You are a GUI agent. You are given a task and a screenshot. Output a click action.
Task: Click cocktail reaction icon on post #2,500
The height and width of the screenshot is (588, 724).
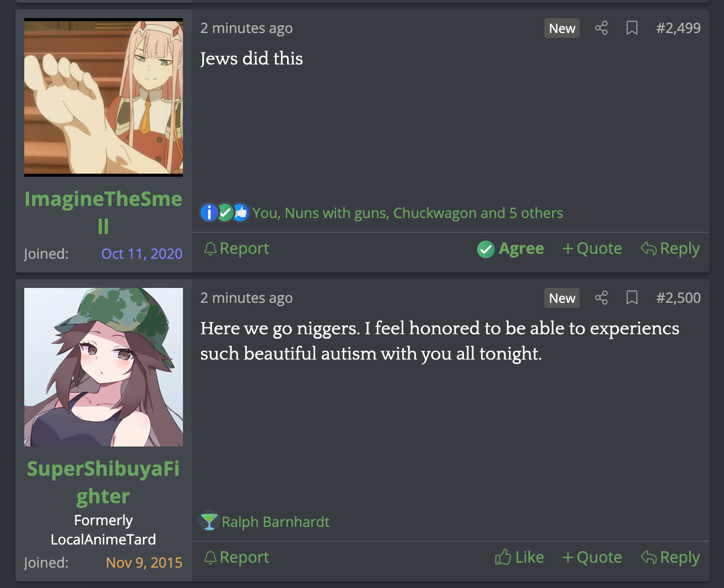[x=209, y=521]
